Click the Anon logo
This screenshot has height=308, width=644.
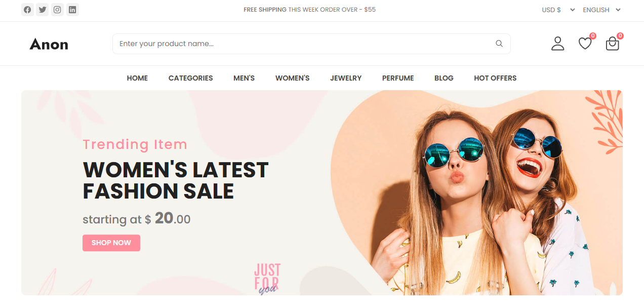[49, 44]
